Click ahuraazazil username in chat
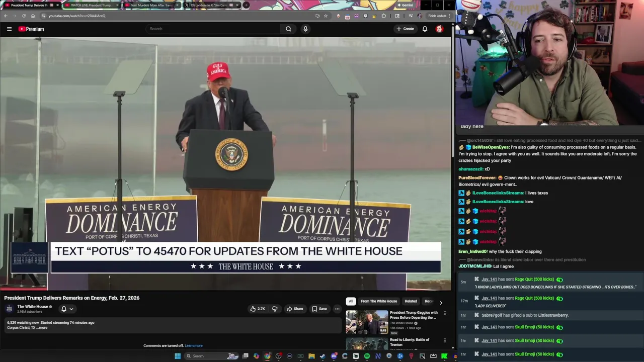The height and width of the screenshot is (362, 644). [x=470, y=169]
